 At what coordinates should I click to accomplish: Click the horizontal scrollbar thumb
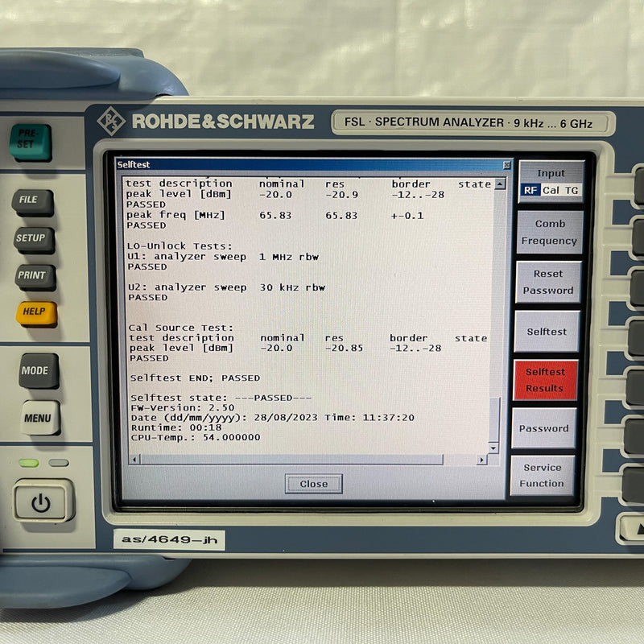tap(291, 459)
